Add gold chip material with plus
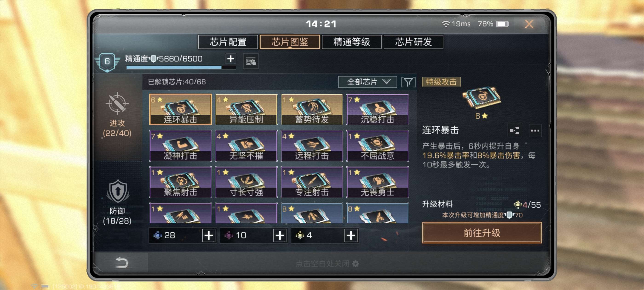 (351, 235)
